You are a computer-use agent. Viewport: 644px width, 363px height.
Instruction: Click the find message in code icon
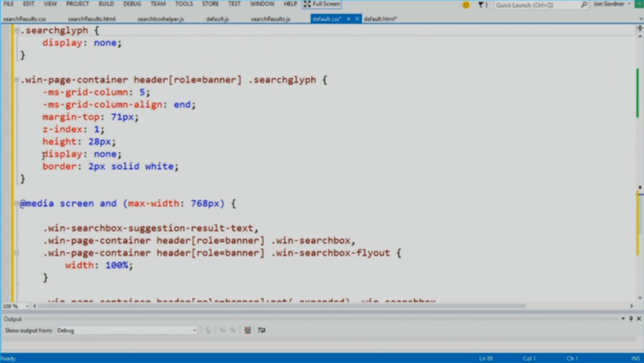[x=208, y=330]
